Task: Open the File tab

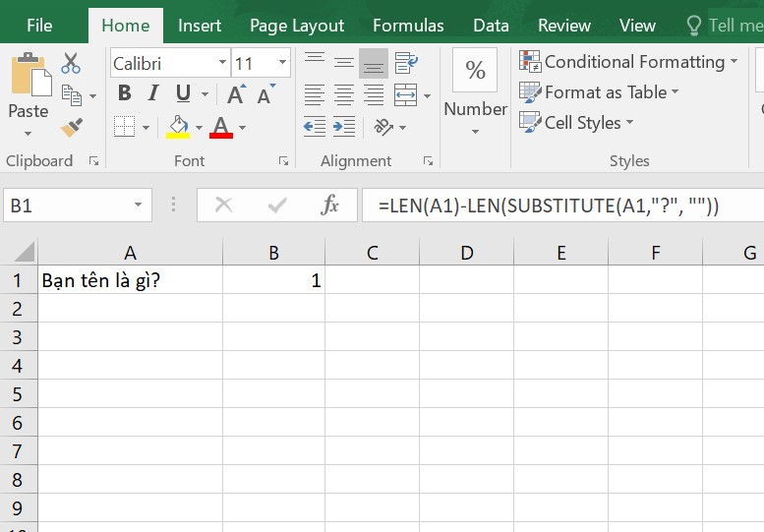Action: pyautogui.click(x=39, y=26)
